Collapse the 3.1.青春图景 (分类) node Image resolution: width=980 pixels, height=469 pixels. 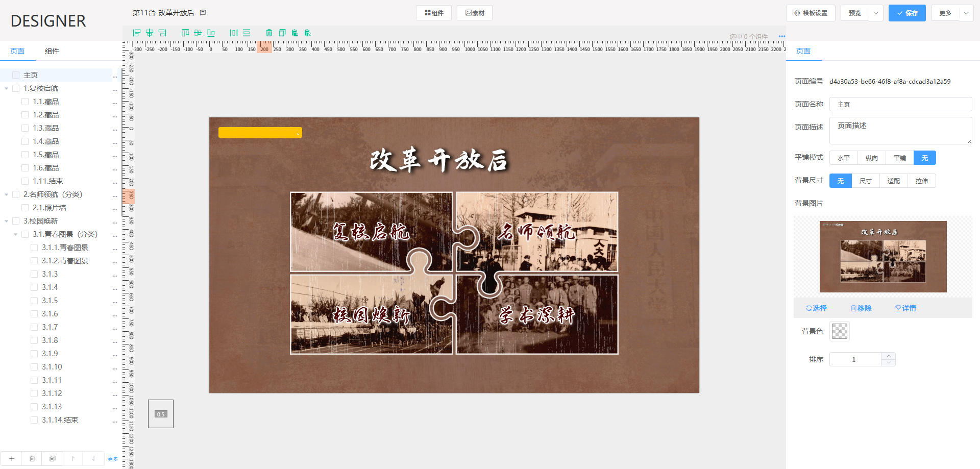(16, 234)
